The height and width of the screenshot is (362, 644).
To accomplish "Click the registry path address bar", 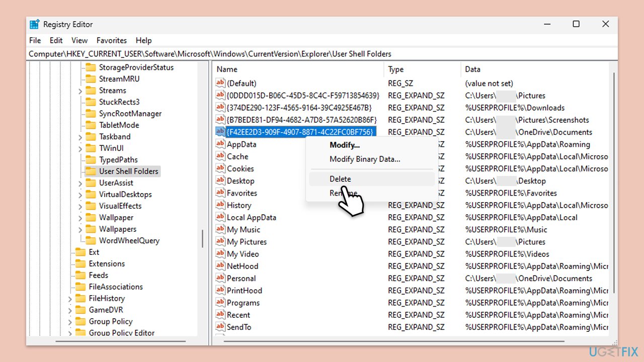I will (322, 54).
